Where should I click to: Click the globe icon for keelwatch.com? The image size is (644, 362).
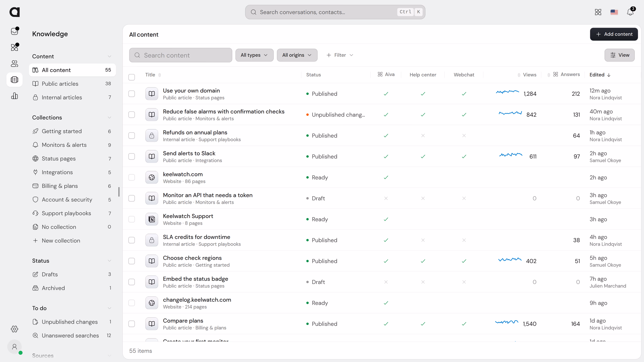point(152,177)
